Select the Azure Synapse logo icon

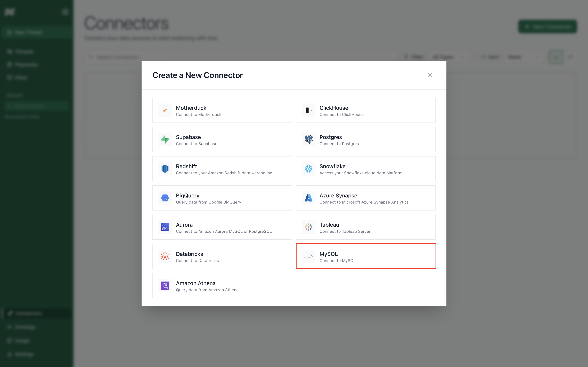309,198
